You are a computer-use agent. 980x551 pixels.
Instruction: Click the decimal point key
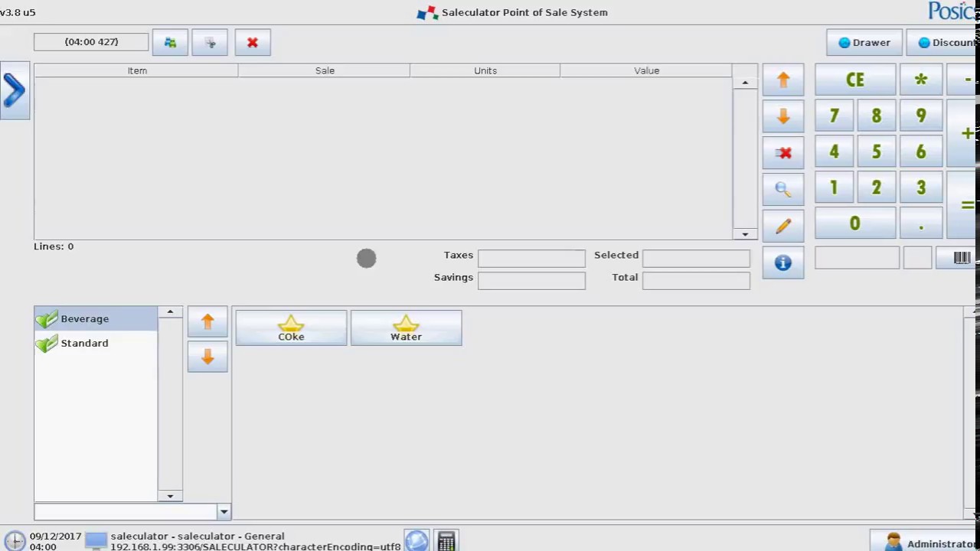click(x=921, y=223)
